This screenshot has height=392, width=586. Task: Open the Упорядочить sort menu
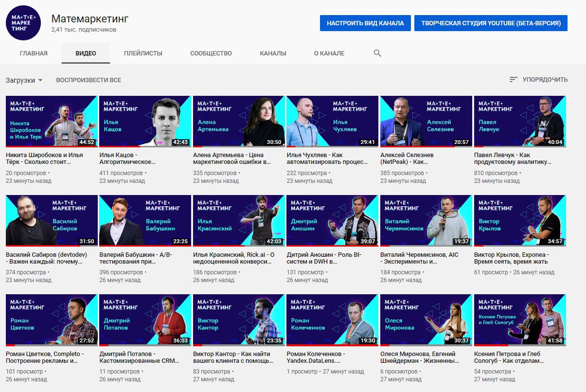(538, 80)
